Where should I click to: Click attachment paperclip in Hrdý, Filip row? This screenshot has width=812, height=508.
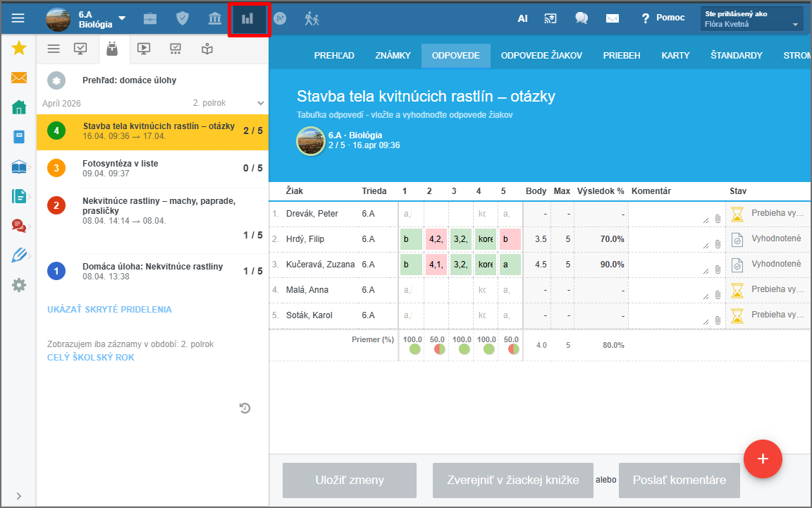[718, 244]
